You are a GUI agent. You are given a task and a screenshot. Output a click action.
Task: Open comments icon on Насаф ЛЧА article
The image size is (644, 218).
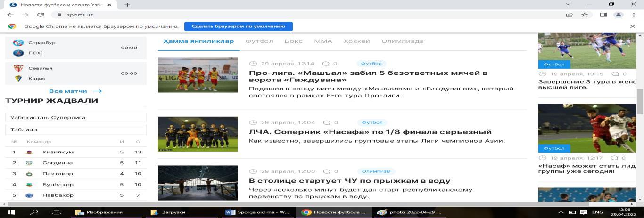(327, 122)
